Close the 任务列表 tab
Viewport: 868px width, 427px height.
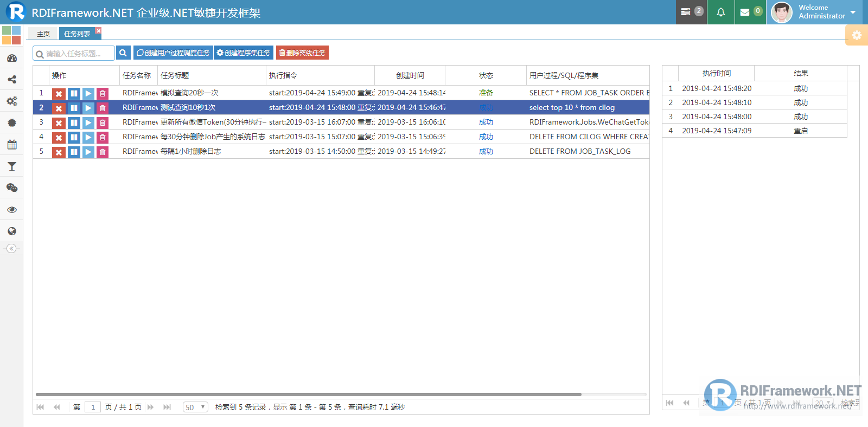click(98, 31)
